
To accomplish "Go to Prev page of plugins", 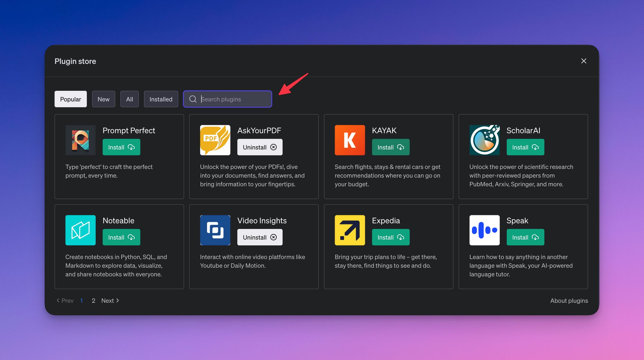I will click(x=65, y=300).
